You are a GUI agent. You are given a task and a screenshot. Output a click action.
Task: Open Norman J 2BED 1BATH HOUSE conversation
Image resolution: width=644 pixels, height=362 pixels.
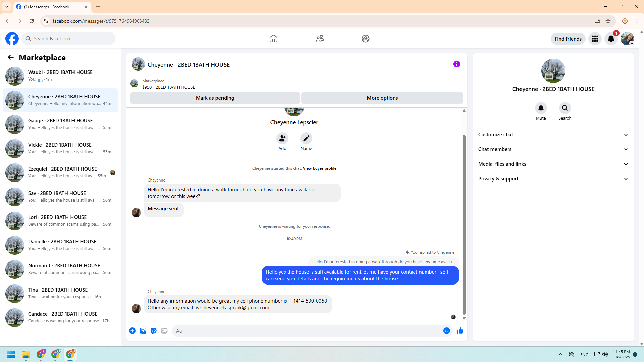point(60,269)
